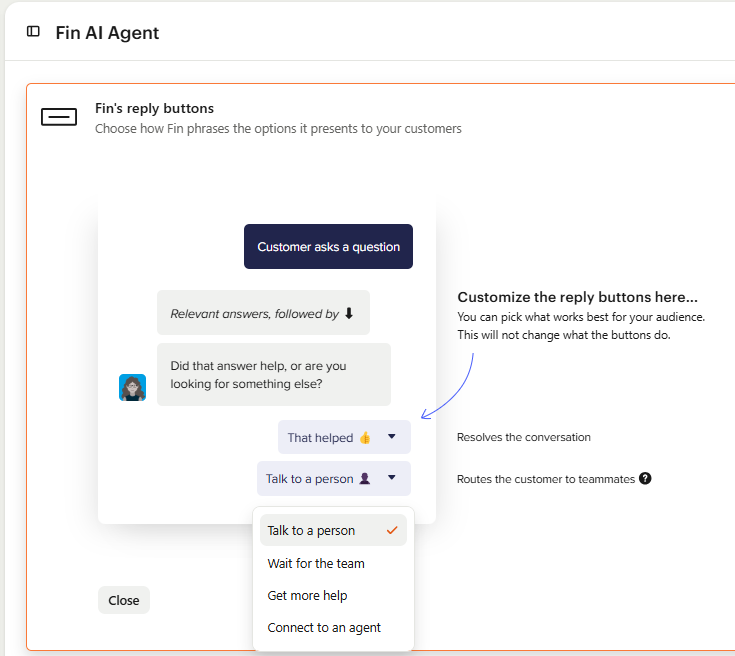Select the checked Talk to a person option

(x=333, y=530)
